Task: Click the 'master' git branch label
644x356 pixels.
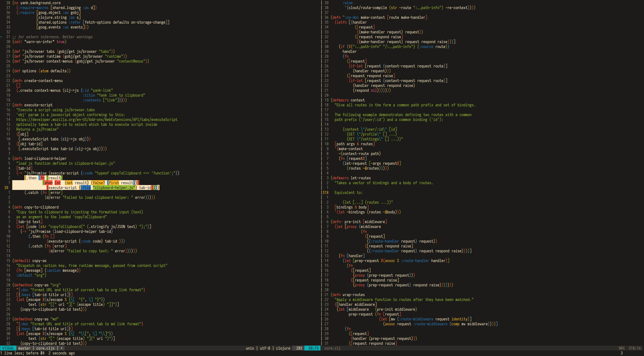Action: (x=24, y=348)
